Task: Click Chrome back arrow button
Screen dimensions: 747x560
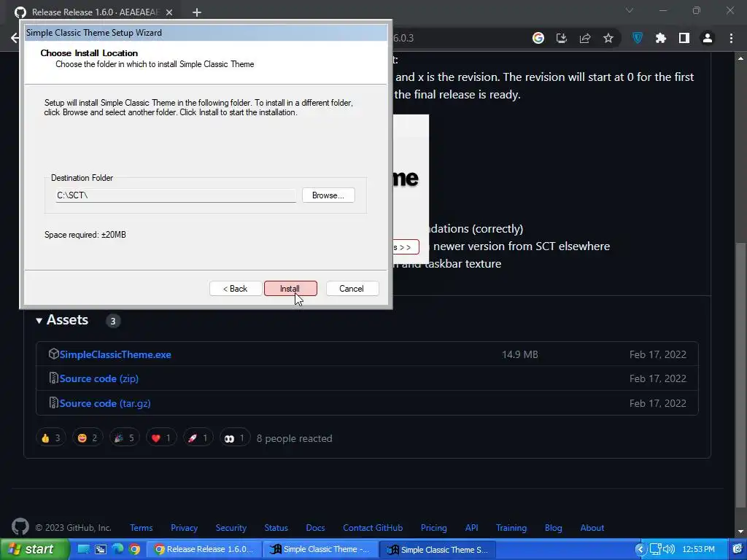Action: 15,38
